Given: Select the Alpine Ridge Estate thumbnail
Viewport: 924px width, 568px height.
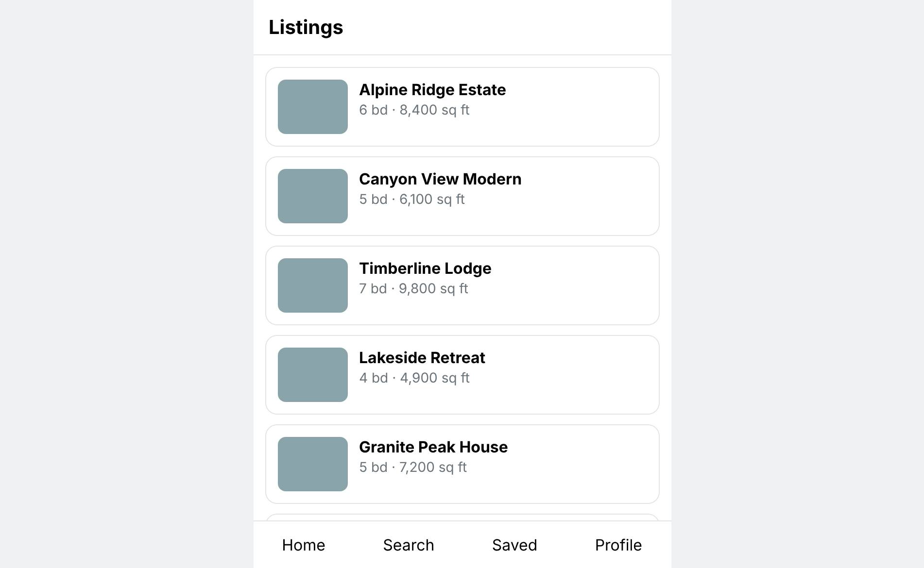Looking at the screenshot, I should (x=313, y=107).
